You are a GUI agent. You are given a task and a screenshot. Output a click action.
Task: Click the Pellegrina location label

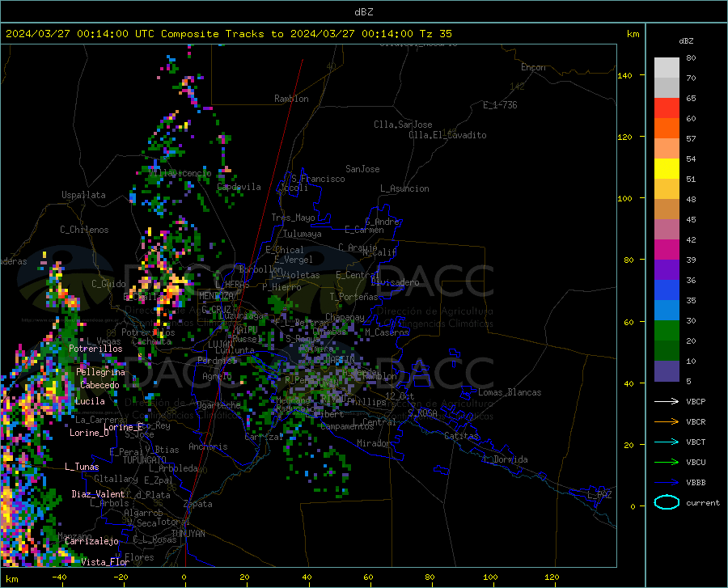point(101,372)
